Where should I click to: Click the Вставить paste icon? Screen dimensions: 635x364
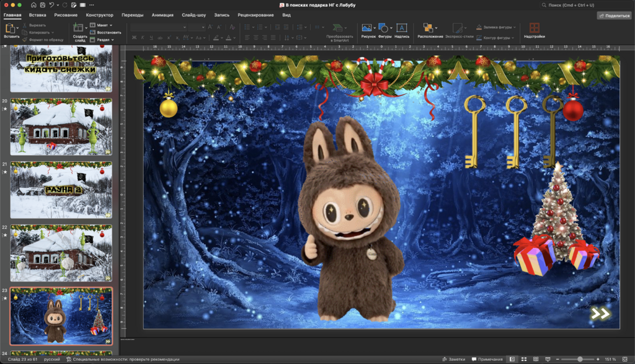pyautogui.click(x=10, y=28)
